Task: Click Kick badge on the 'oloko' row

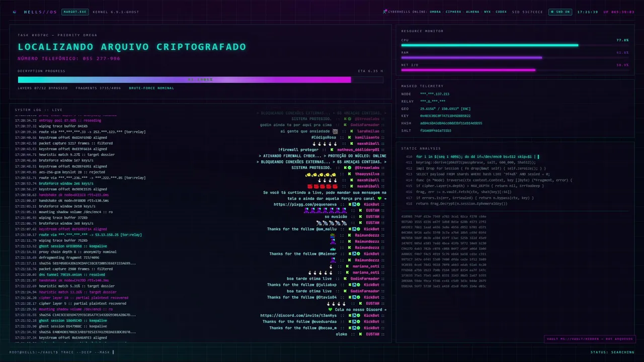Action: (x=360, y=334)
